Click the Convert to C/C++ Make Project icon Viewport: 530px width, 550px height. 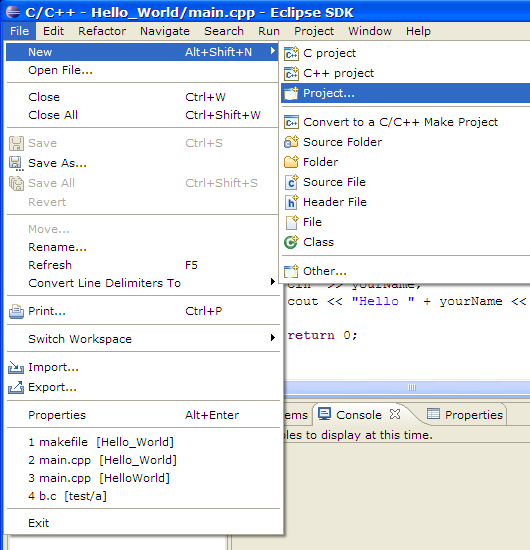coord(291,122)
